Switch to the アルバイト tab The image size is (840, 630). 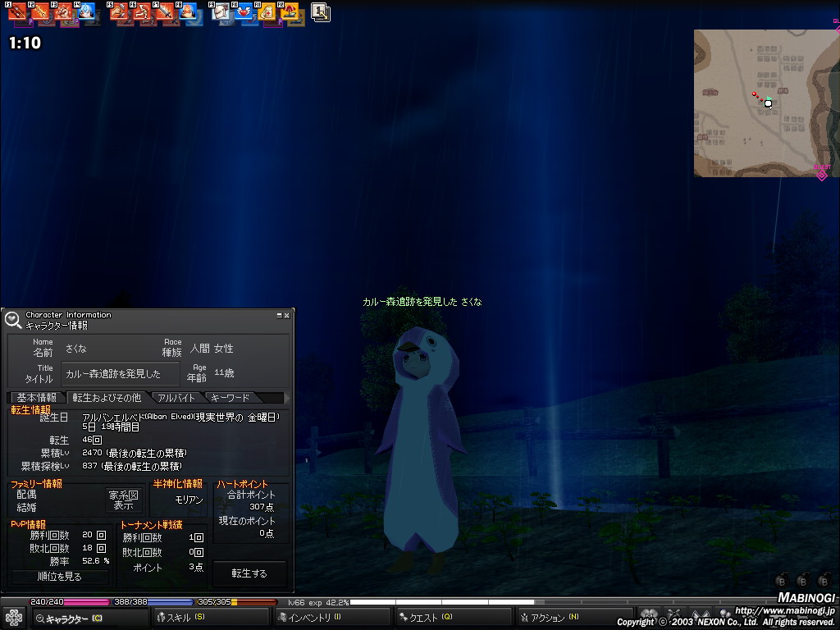(x=176, y=398)
